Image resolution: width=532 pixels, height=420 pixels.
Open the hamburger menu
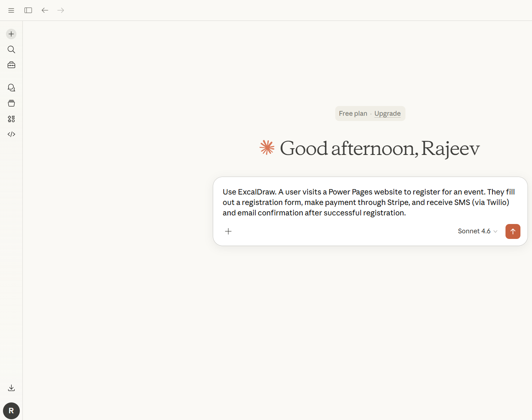pyautogui.click(x=11, y=10)
